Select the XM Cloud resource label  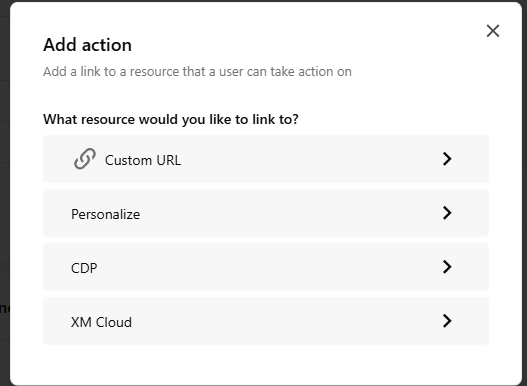[101, 322]
